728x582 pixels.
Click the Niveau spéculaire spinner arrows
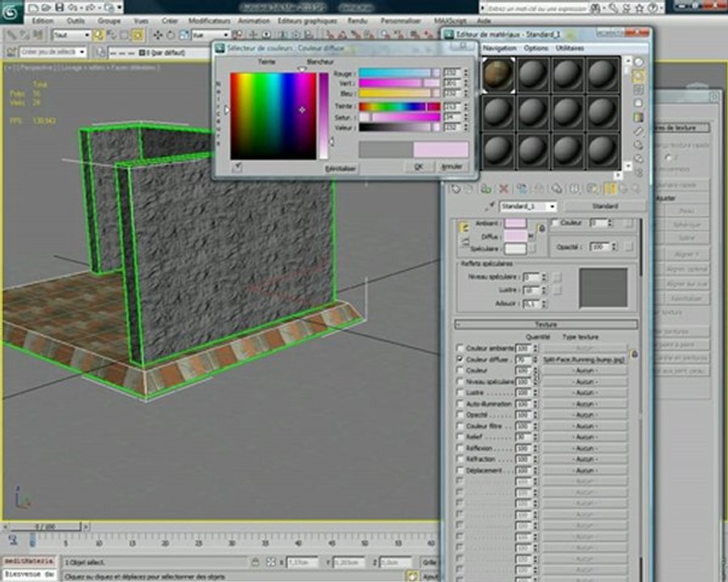(x=544, y=277)
